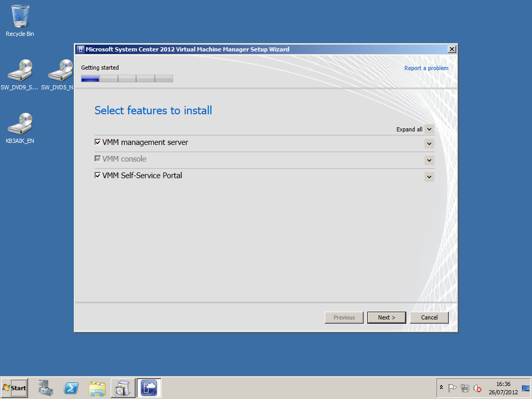Click the Getting started step label
This screenshot has height=399, width=532.
pyautogui.click(x=100, y=68)
